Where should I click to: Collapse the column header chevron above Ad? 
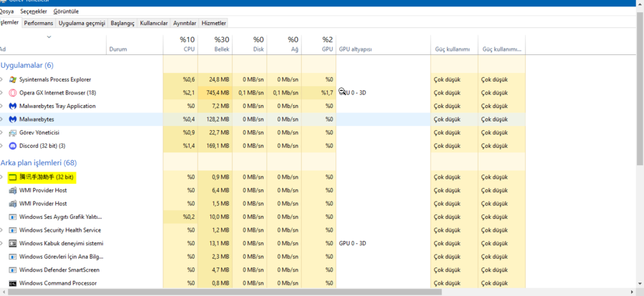(49, 36)
